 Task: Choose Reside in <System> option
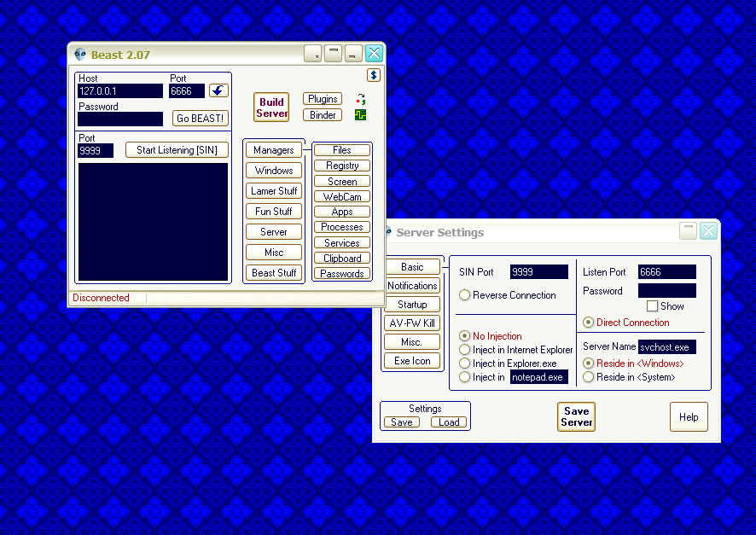(x=588, y=377)
